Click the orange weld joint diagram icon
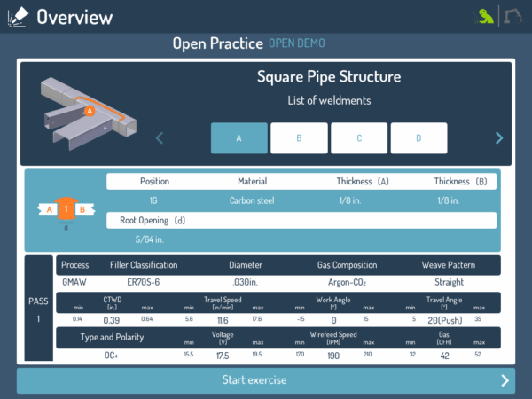 click(64, 210)
